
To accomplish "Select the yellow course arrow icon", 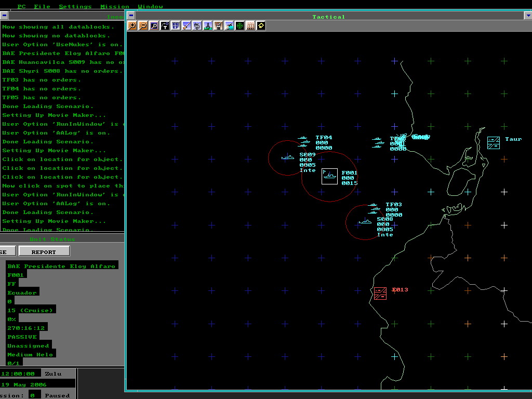I will [x=261, y=26].
